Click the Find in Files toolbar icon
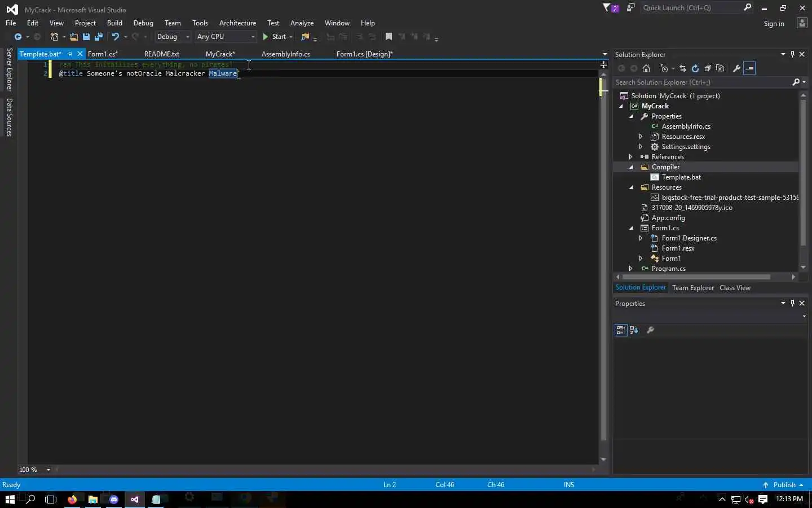 point(305,37)
